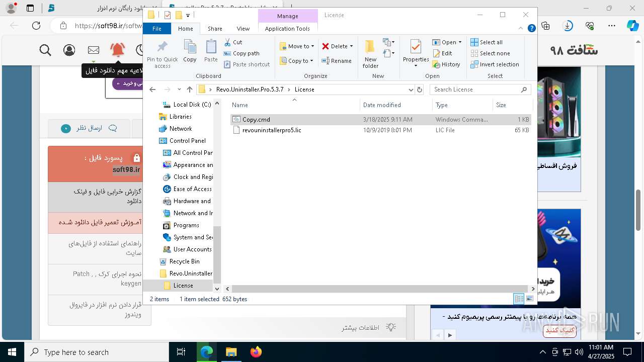Select Libraries in navigation tree
This screenshot has height=362, width=644.
click(x=180, y=117)
